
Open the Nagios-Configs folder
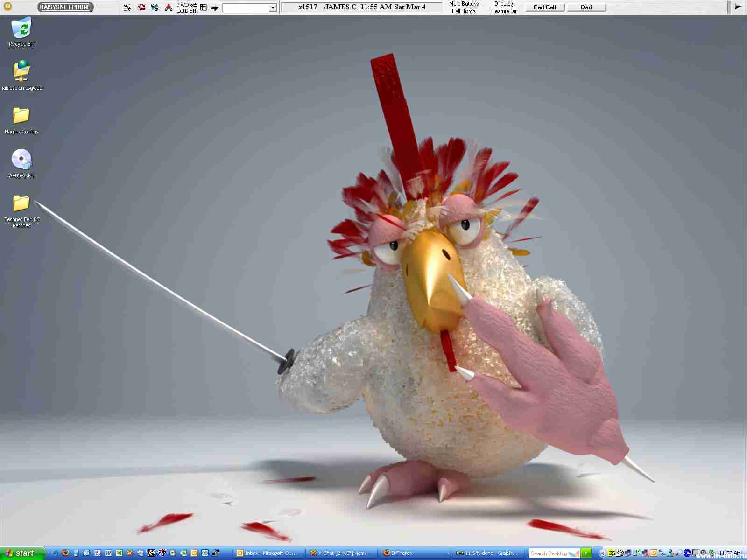21,120
